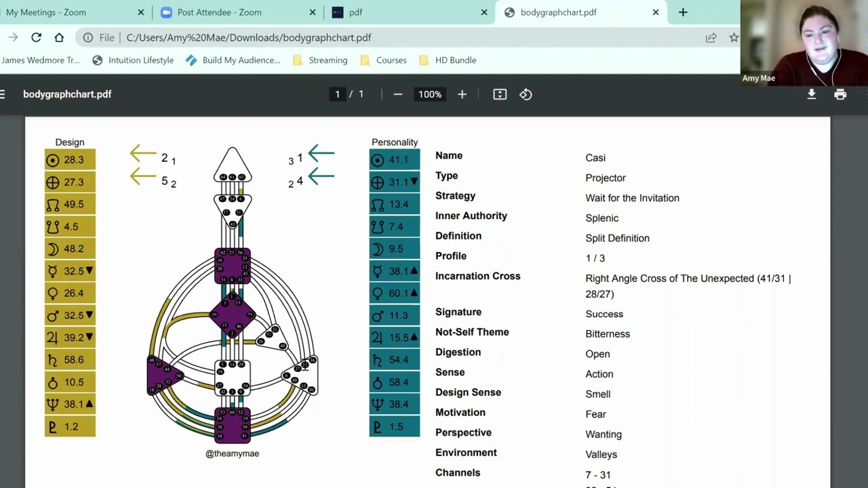868x488 pixels.
Task: Open Intuition Lifestyle bookmark
Action: (134, 60)
